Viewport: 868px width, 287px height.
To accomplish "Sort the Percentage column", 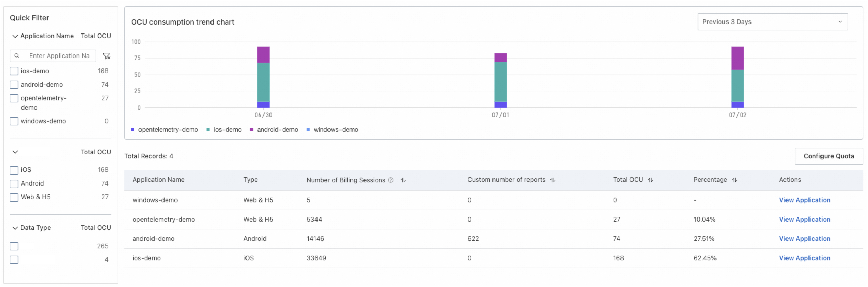I will (735, 180).
